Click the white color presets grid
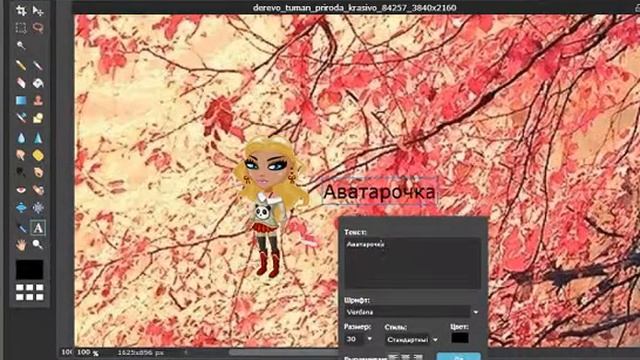 coord(29,292)
